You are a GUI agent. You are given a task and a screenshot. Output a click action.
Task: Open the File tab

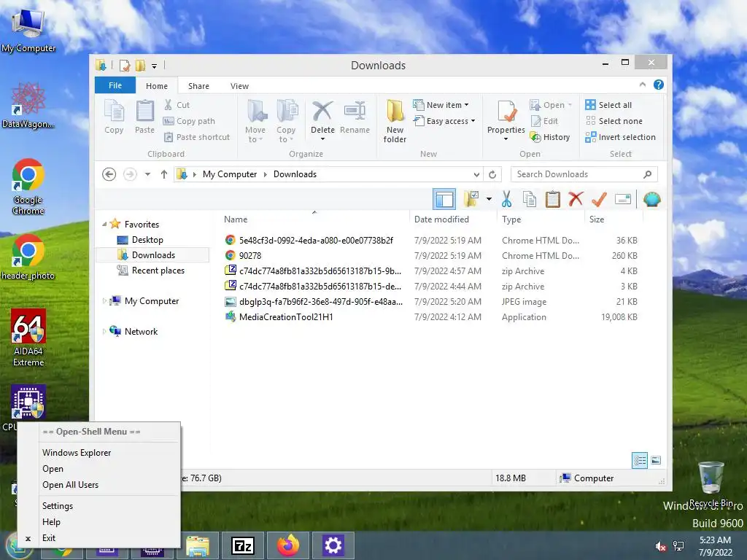pos(115,85)
